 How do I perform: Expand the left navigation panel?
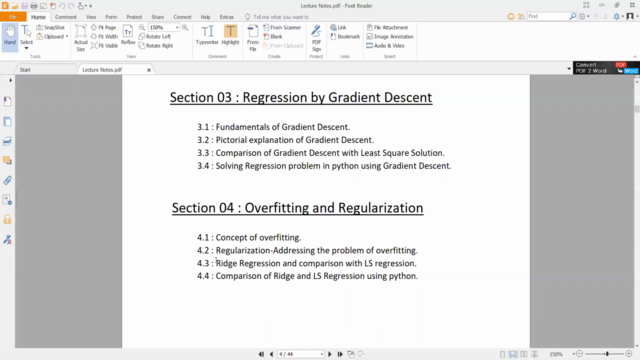pyautogui.click(x=11, y=80)
